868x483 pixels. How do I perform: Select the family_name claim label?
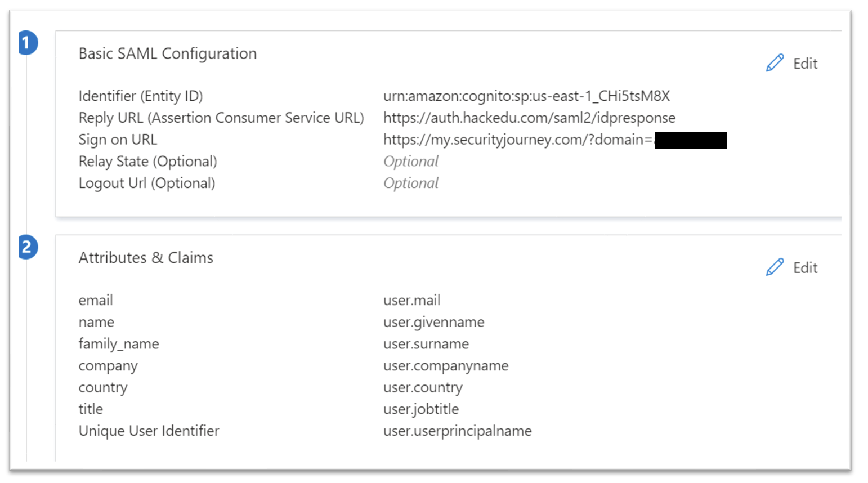[119, 344]
